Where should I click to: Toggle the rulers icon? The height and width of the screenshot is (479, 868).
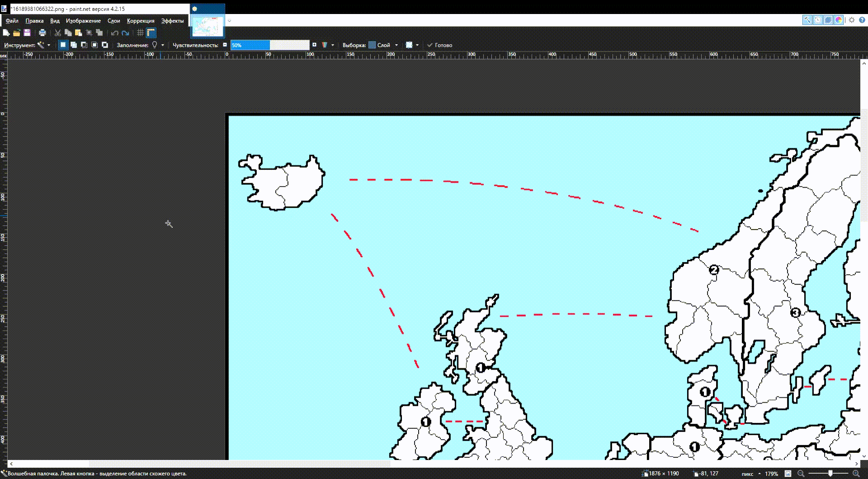151,33
